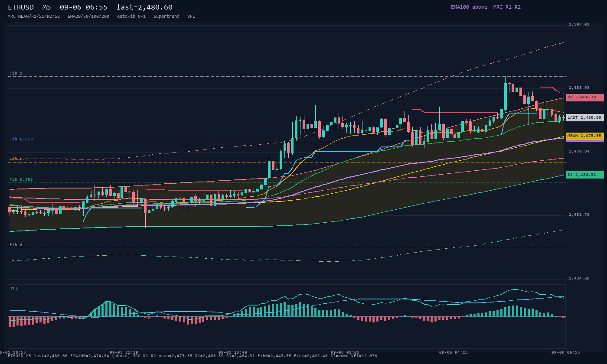This screenshot has height=364, width=607.
Task: Click the S1 2,464.31 price tag
Action: pos(585,175)
